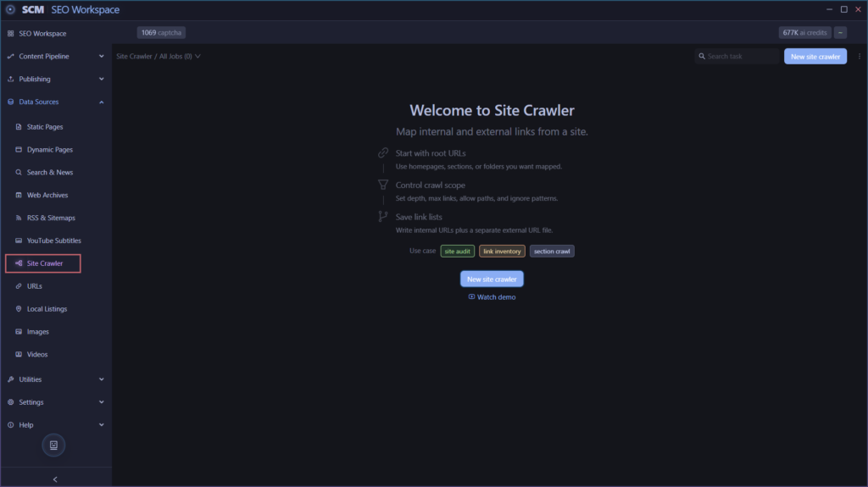Select Search & News source
This screenshot has width=868, height=487.
(x=49, y=172)
